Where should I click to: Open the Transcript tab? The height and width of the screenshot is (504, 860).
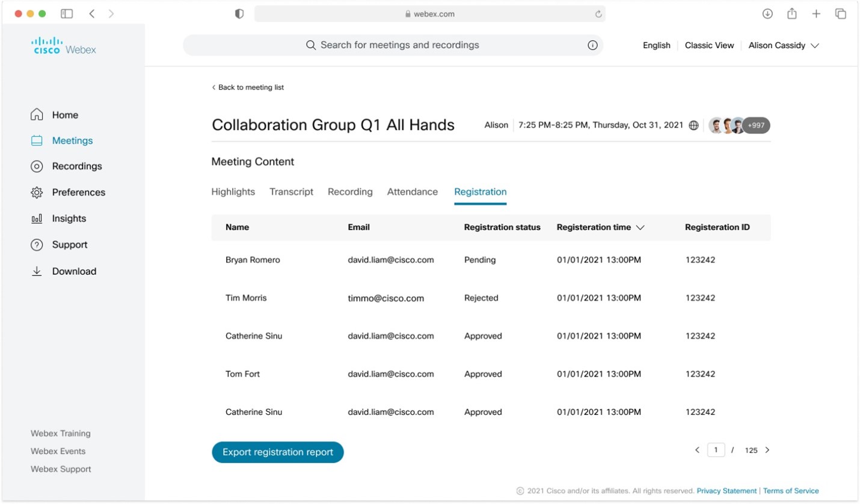(x=291, y=192)
